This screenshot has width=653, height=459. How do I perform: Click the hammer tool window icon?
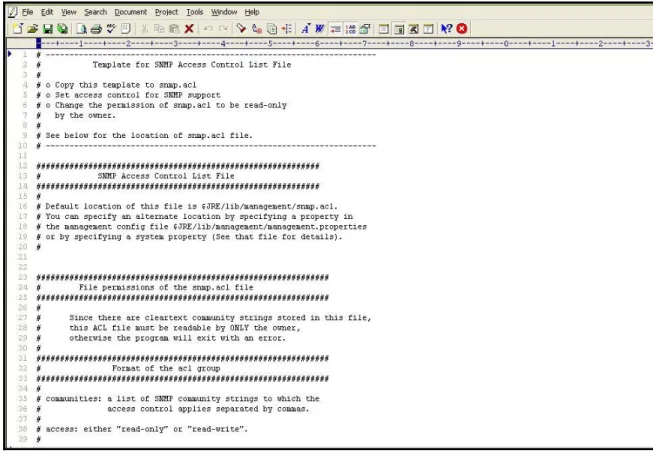[414, 29]
